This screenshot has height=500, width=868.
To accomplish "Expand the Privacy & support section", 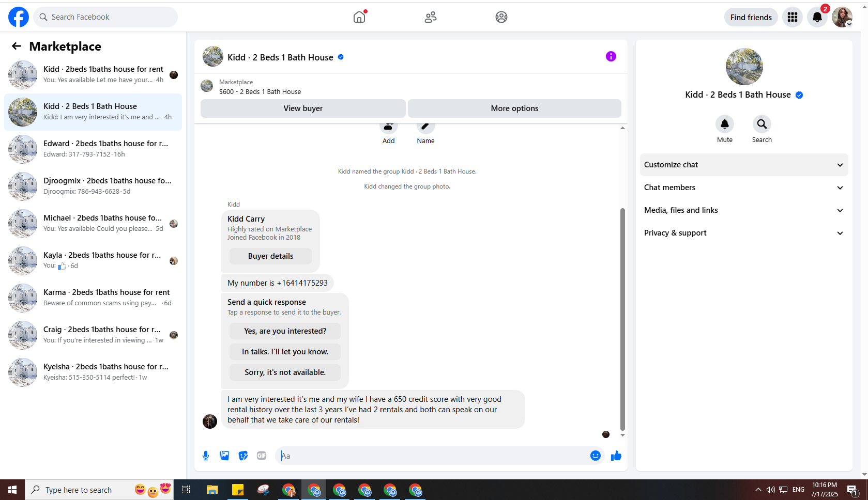I will (744, 233).
